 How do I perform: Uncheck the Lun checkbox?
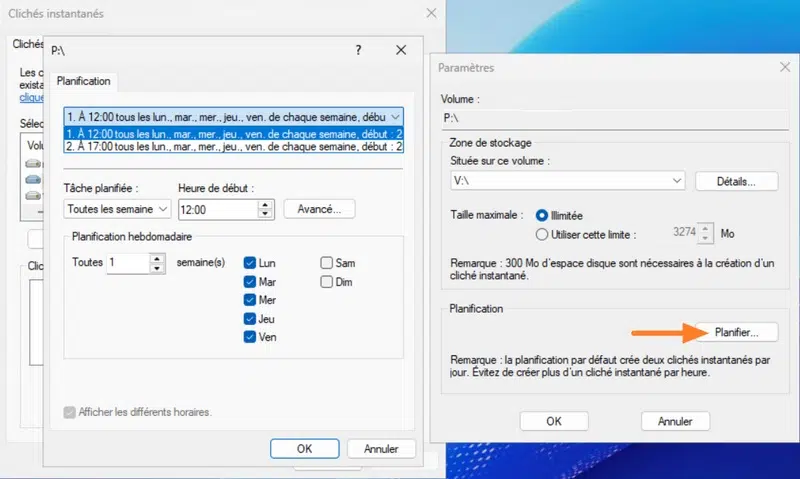(x=250, y=263)
